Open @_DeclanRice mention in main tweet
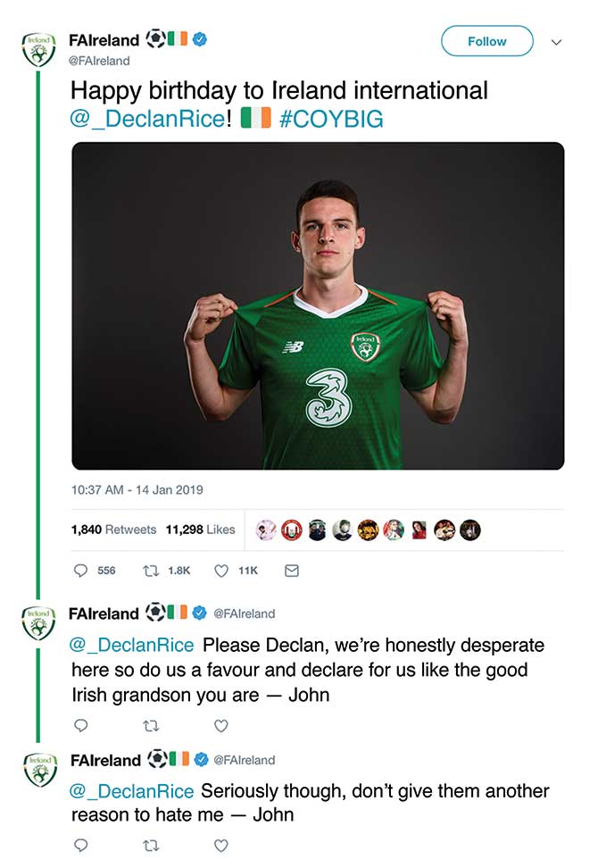Viewport: 598px width, 868px height. 148,119
